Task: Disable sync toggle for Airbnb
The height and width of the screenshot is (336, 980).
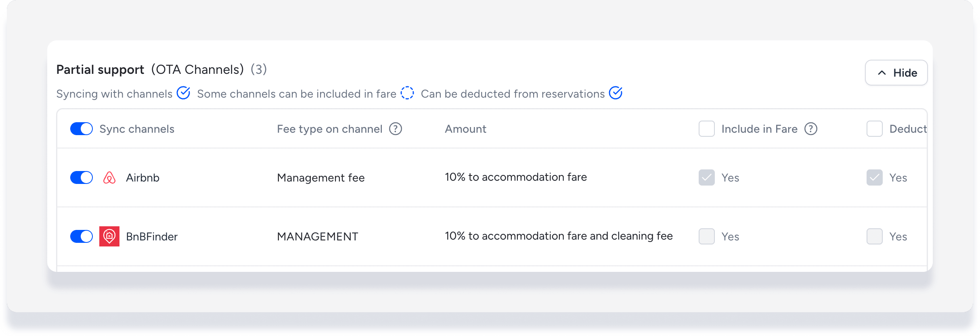Action: point(82,177)
